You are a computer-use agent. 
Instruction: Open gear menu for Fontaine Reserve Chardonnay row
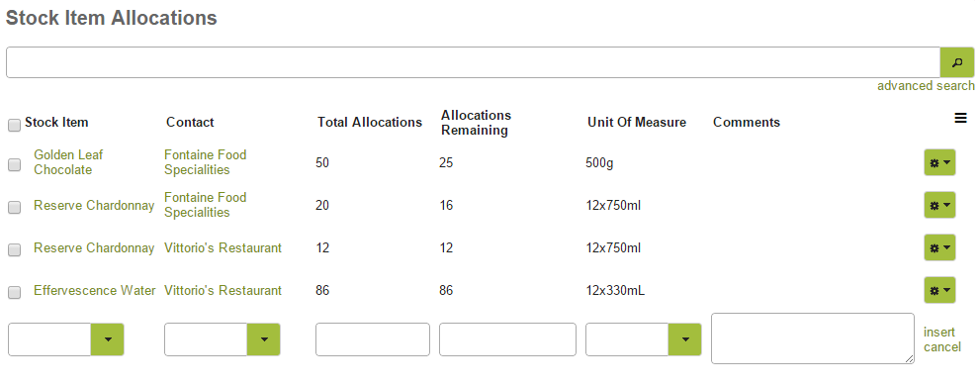click(x=939, y=205)
